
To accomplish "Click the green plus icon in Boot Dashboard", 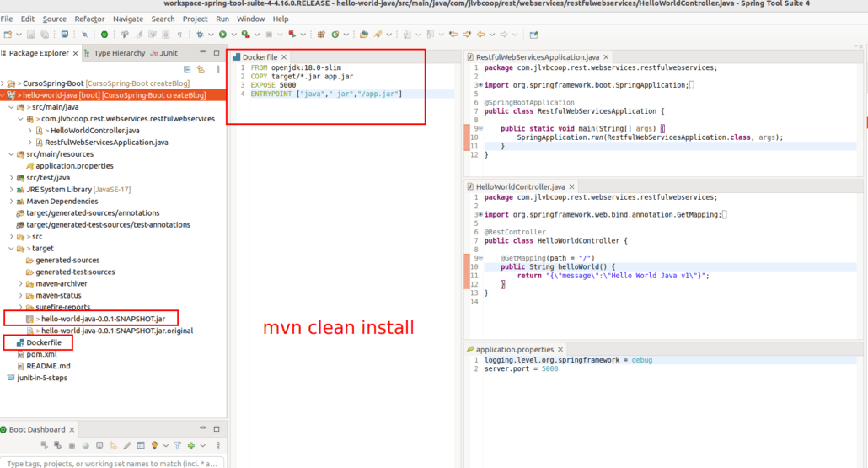I will point(191,445).
